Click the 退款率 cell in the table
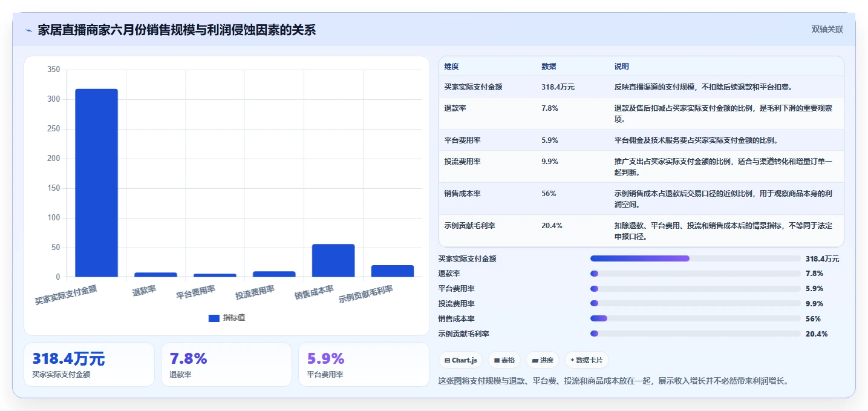 pyautogui.click(x=455, y=108)
